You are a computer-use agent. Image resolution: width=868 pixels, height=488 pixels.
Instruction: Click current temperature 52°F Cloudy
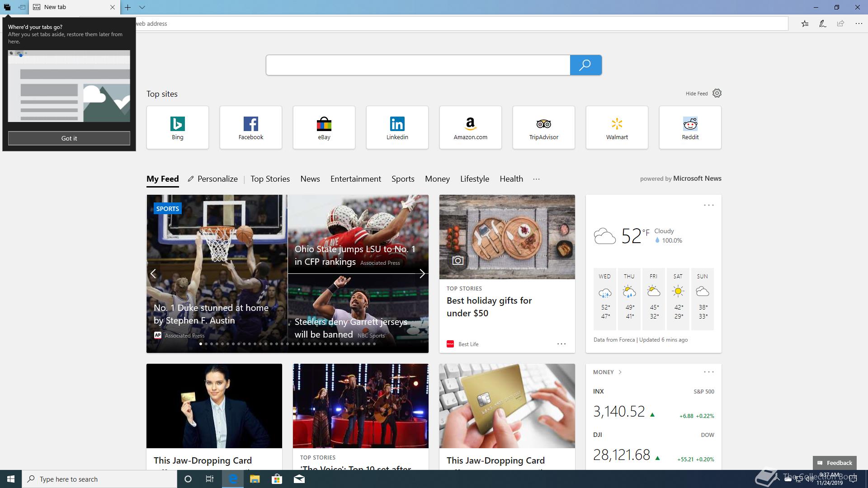tap(638, 235)
